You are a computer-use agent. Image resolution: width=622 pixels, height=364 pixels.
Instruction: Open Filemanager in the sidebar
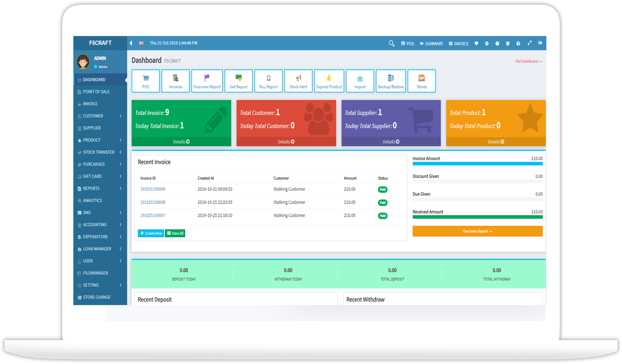pyautogui.click(x=100, y=273)
